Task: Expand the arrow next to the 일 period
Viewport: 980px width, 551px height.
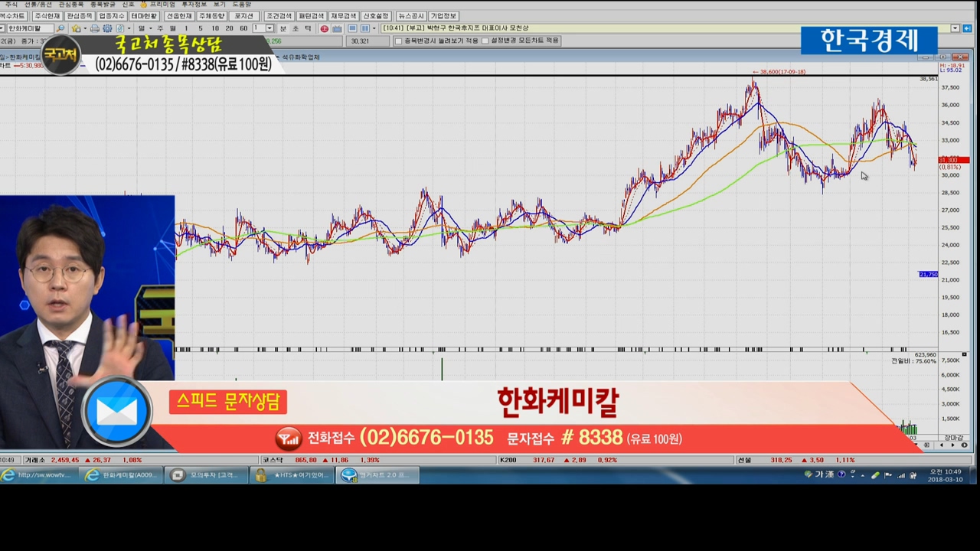Action: 150,28
